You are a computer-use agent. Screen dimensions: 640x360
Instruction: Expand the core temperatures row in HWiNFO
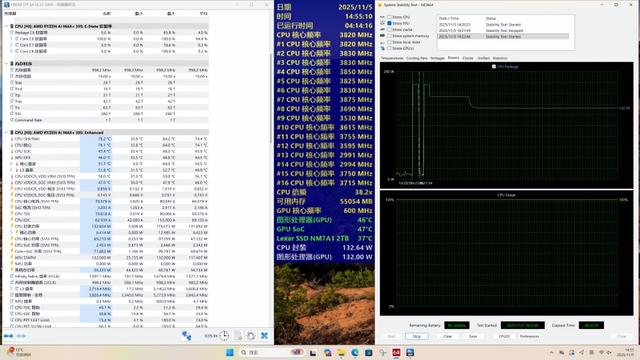11,164
